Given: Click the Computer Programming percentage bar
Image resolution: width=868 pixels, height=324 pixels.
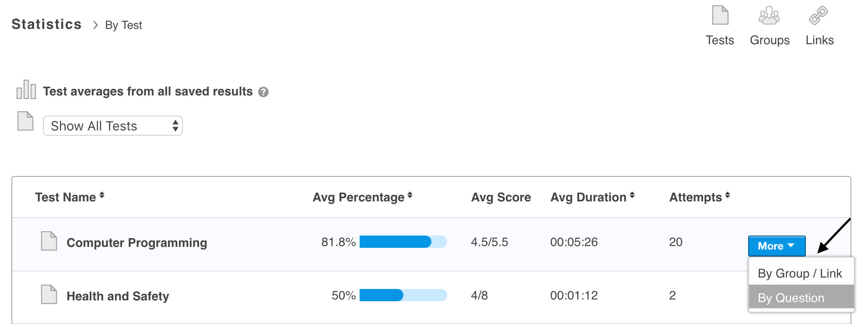Looking at the screenshot, I should point(403,242).
